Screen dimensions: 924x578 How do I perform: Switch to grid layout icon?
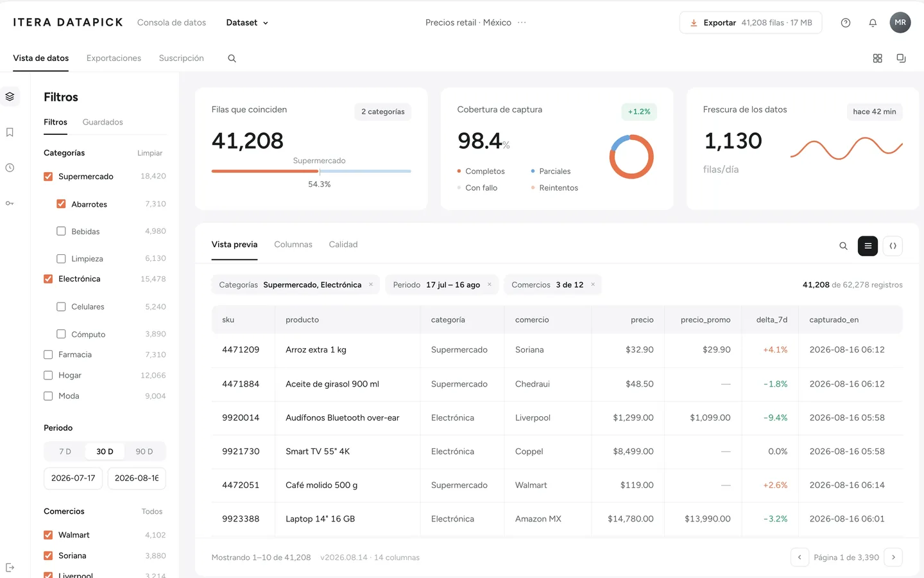coord(877,58)
